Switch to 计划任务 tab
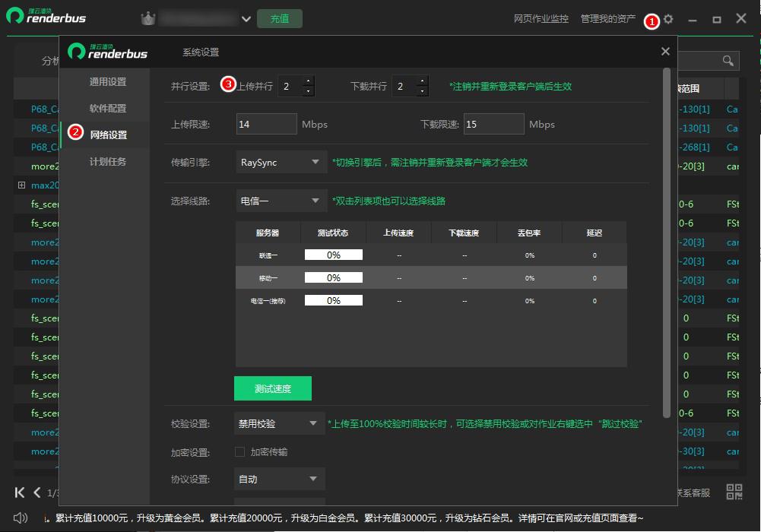 click(x=108, y=161)
